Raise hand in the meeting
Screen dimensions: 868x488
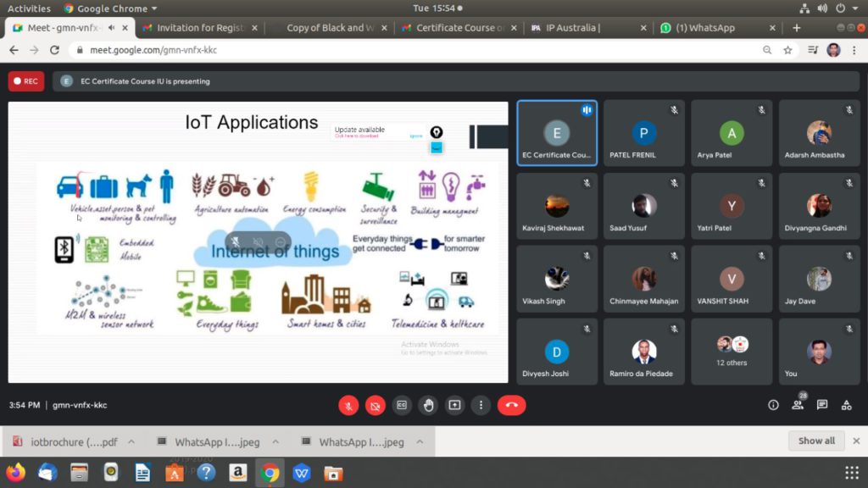(428, 405)
